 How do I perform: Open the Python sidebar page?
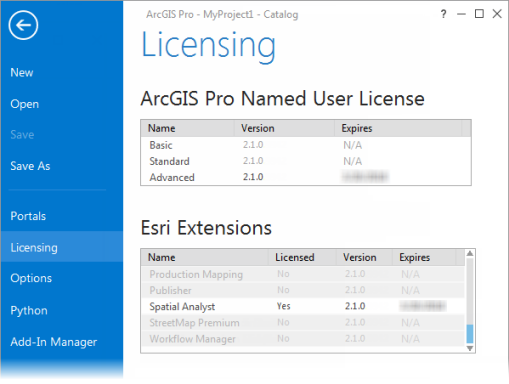coord(29,310)
